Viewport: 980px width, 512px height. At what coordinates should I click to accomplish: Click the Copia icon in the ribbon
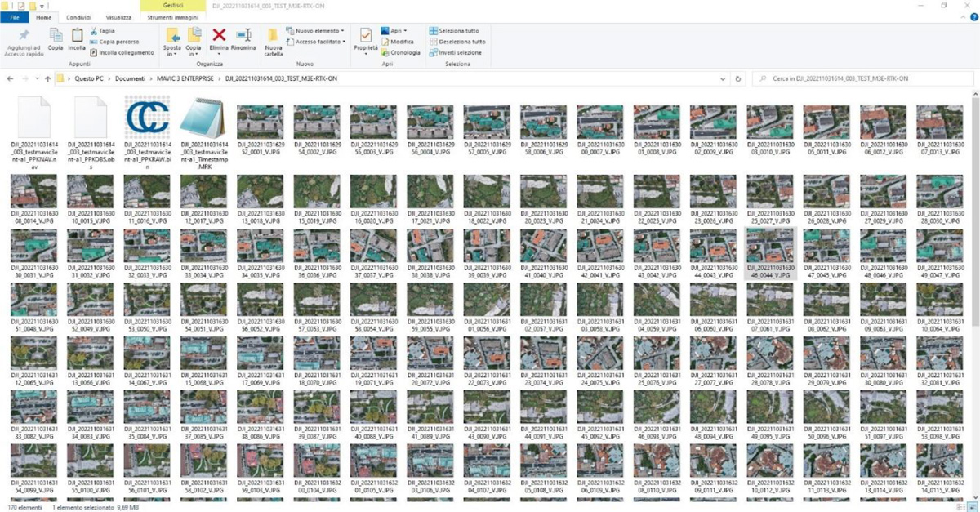[x=56, y=37]
